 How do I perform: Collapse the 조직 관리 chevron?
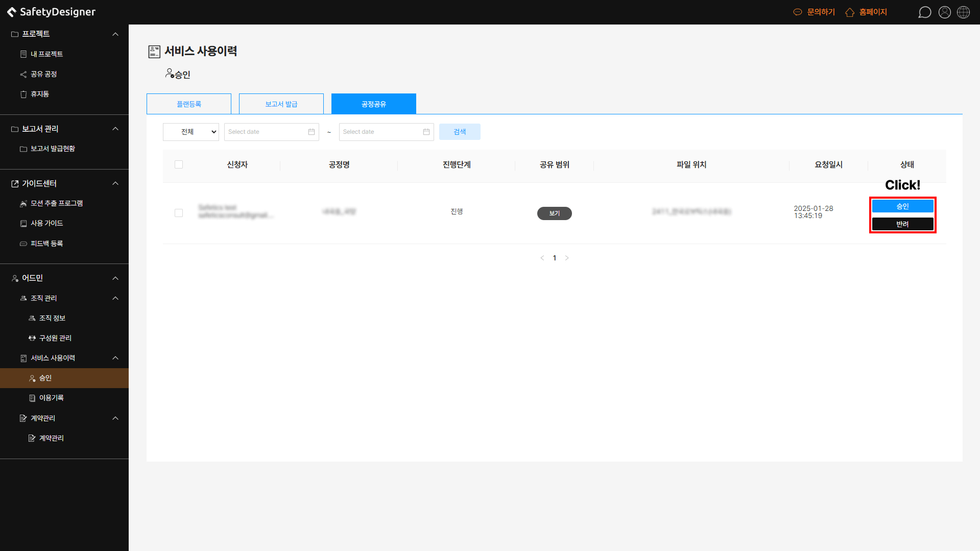coord(115,298)
